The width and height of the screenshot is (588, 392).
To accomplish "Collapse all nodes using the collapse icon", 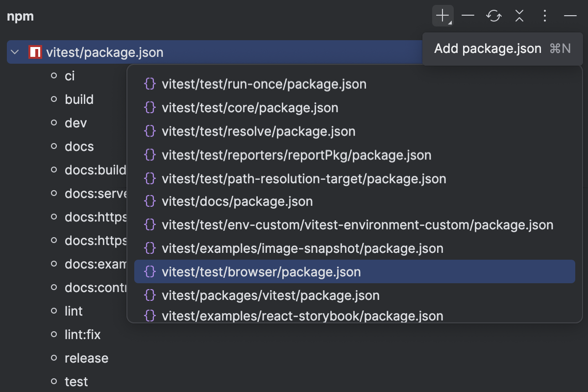I will pos(519,16).
